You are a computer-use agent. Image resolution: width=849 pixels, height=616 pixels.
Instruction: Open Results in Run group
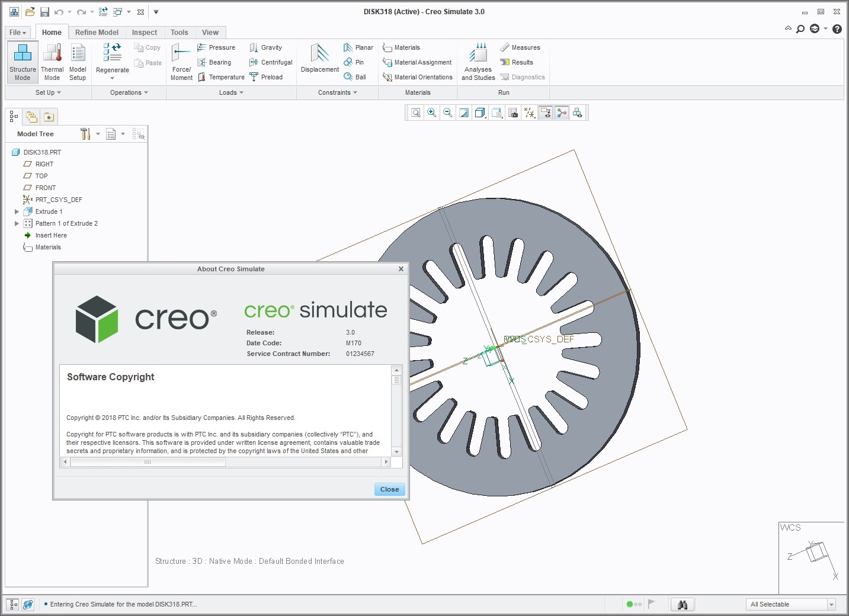click(x=517, y=62)
